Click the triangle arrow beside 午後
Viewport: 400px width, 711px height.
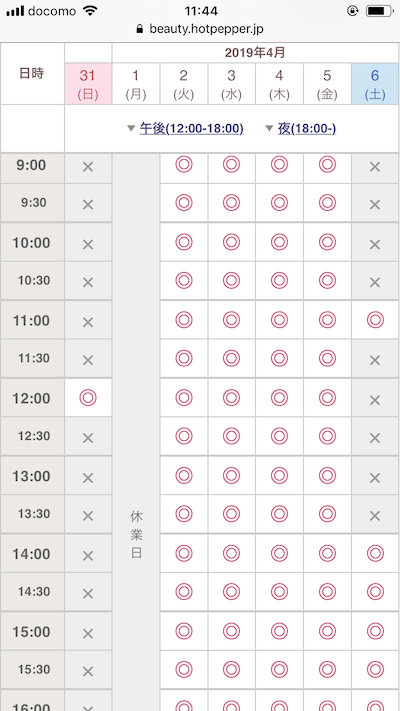(x=131, y=129)
